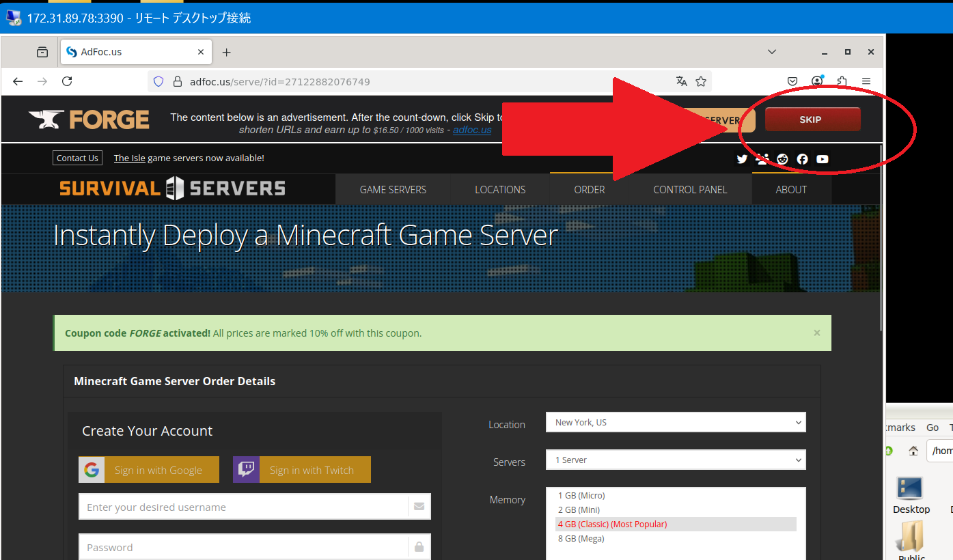Sign in with Twitch button
This screenshot has width=953, height=560.
(x=302, y=470)
